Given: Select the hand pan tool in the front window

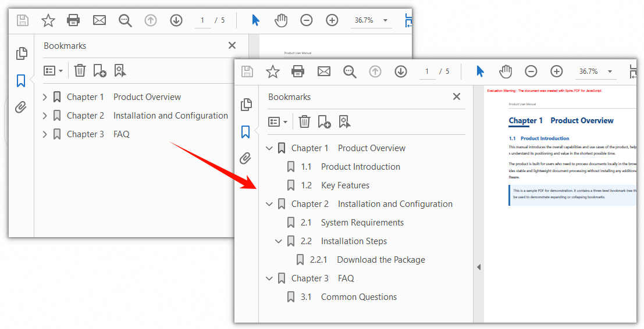Looking at the screenshot, I should (506, 71).
